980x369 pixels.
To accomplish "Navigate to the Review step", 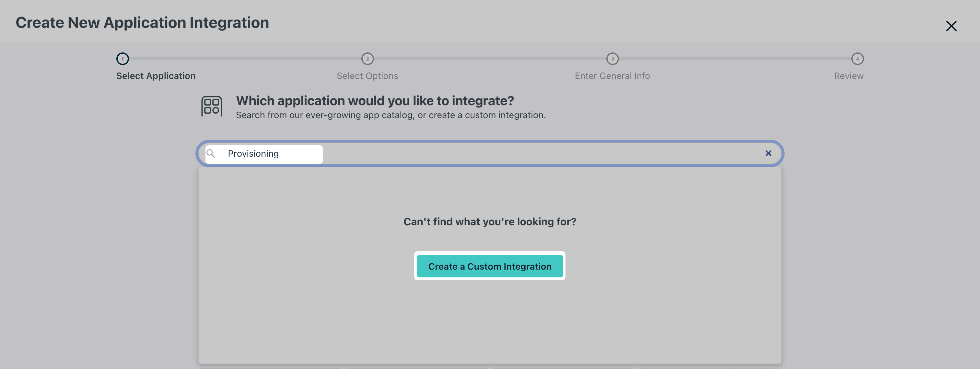I will pos(848,76).
